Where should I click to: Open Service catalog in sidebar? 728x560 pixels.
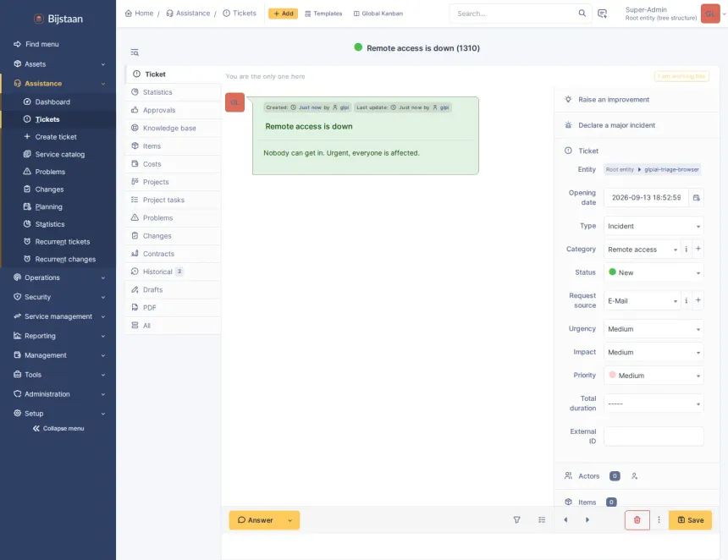point(58,155)
